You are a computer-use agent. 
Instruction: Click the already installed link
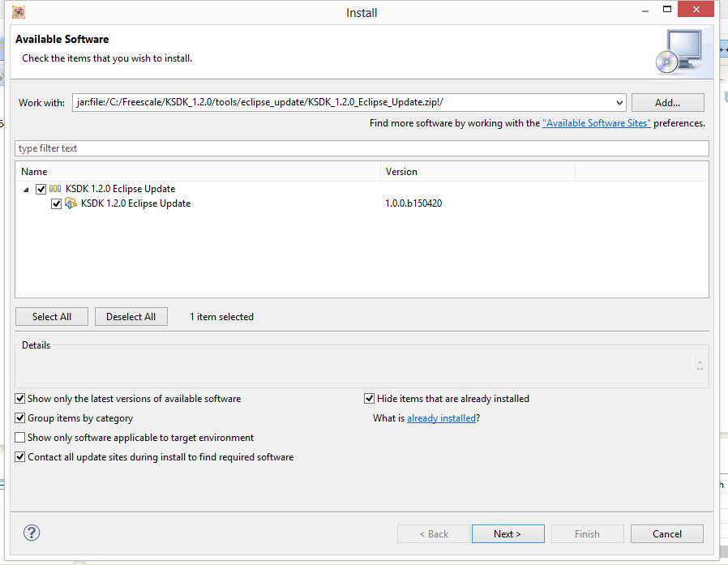(441, 418)
